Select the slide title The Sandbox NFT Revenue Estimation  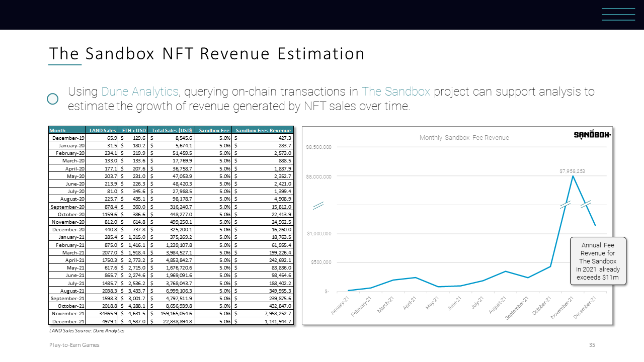tap(207, 54)
